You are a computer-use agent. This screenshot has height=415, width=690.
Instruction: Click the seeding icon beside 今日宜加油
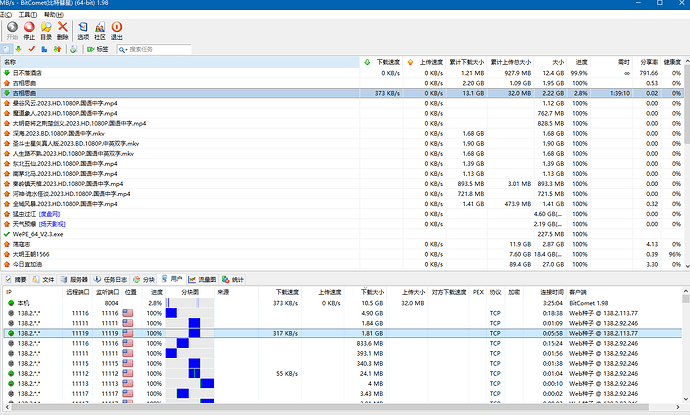click(7, 264)
